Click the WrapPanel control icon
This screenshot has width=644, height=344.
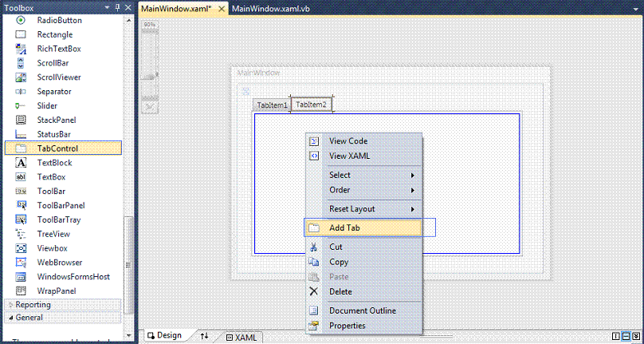point(21,291)
